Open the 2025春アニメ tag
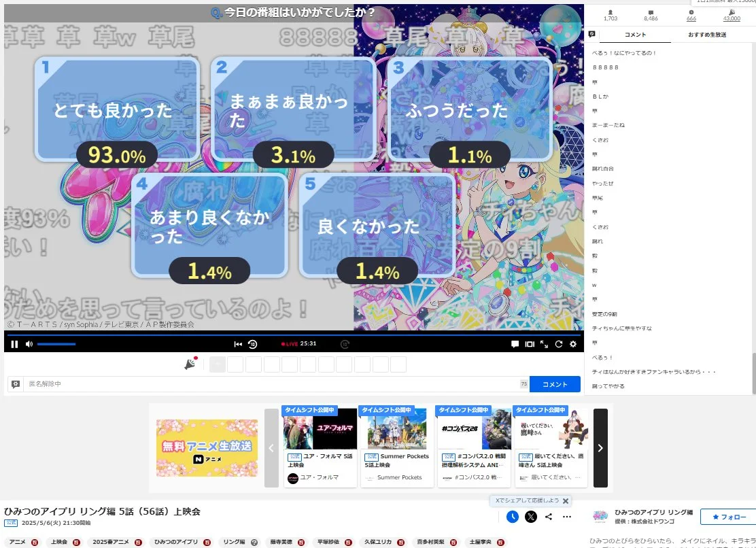The width and height of the screenshot is (756, 548). coord(111,542)
